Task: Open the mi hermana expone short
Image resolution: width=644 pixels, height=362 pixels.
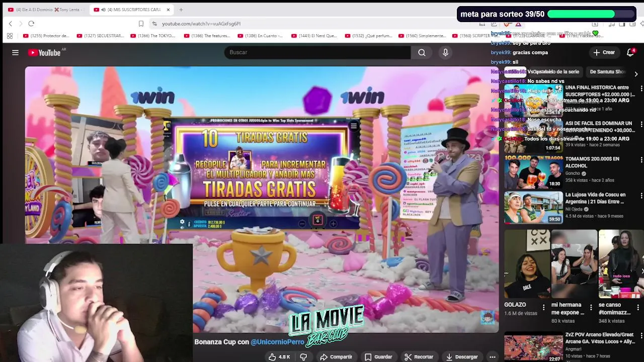Action: pos(574,264)
